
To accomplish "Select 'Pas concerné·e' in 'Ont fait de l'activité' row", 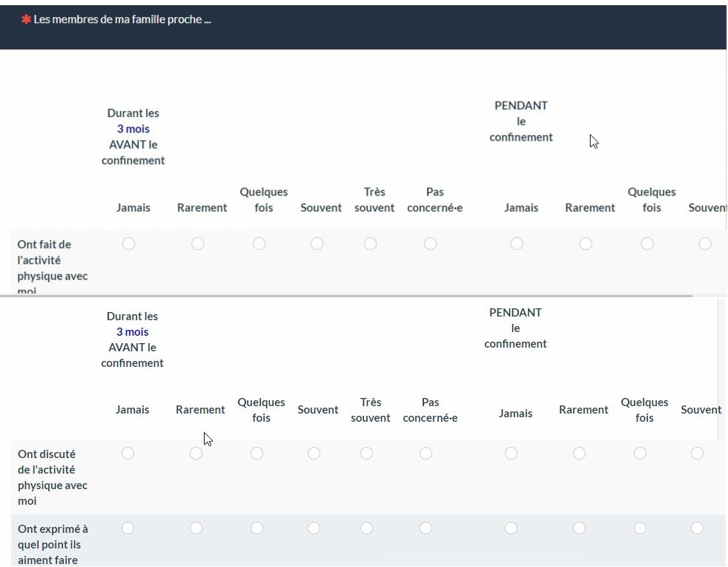I will (x=430, y=243).
